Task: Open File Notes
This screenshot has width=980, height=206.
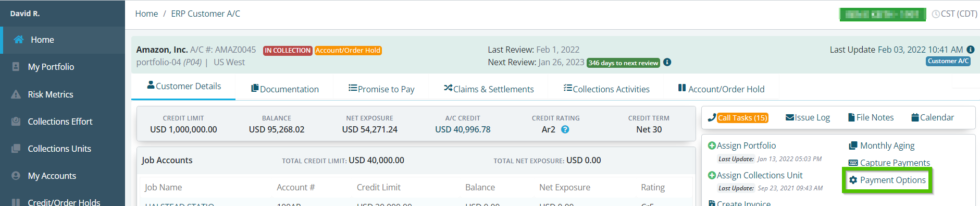Action: tap(875, 118)
